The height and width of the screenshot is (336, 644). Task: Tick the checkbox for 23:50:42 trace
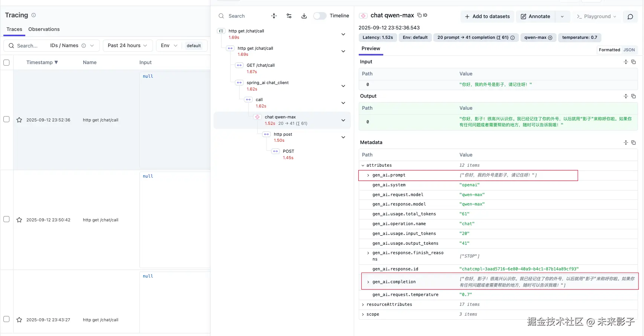pos(6,219)
